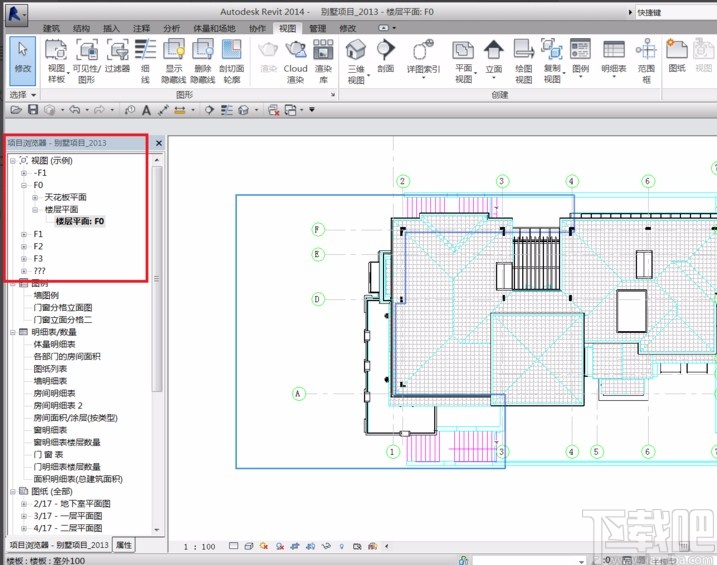Open 墙图例 legend

pyautogui.click(x=46, y=295)
